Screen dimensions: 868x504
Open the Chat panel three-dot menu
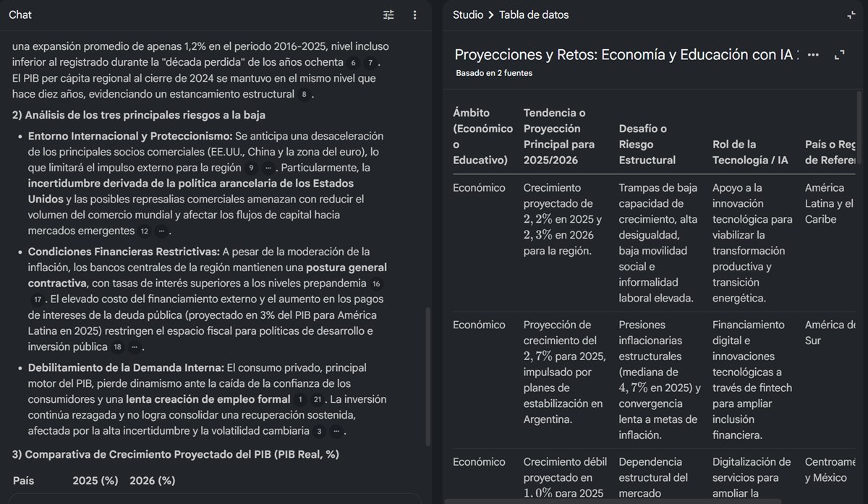(414, 14)
